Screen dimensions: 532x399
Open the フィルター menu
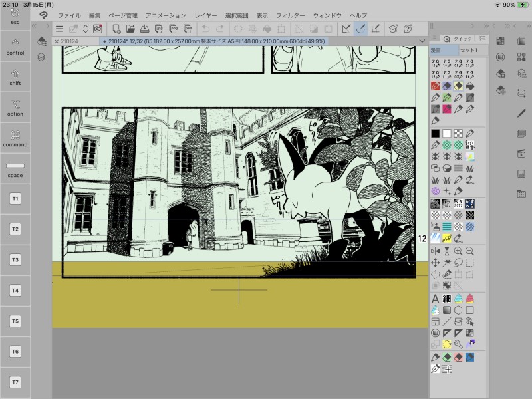coord(290,15)
